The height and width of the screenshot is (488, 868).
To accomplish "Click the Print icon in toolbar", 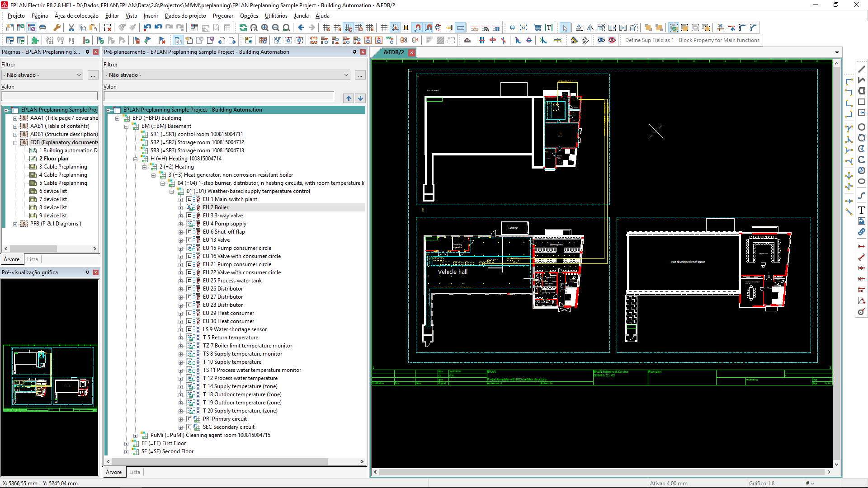I will pyautogui.click(x=42, y=28).
